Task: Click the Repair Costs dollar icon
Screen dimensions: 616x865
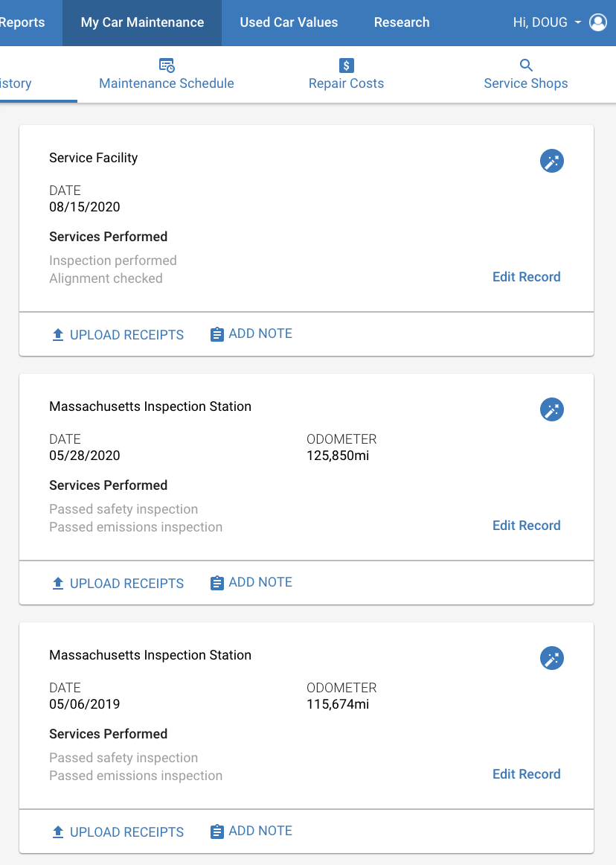Action: [x=347, y=66]
